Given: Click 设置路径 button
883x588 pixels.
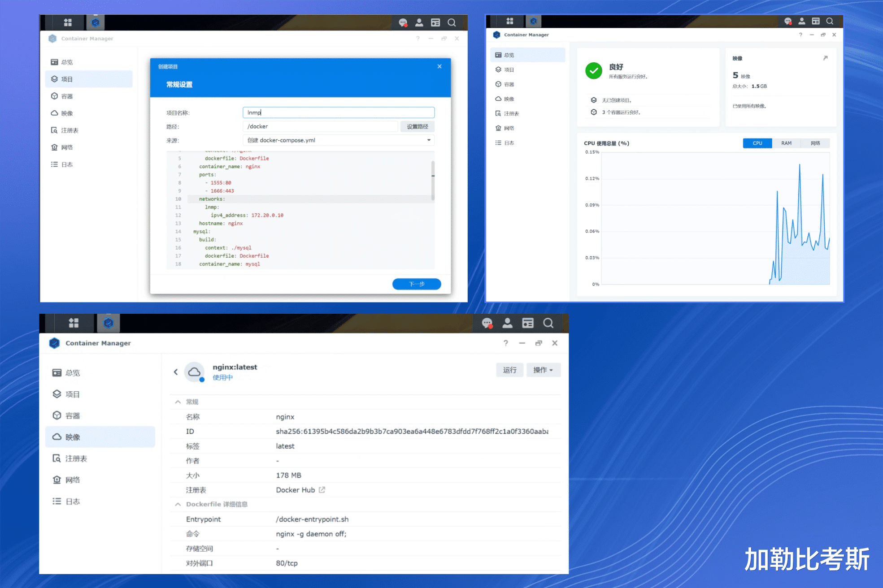Looking at the screenshot, I should (418, 126).
